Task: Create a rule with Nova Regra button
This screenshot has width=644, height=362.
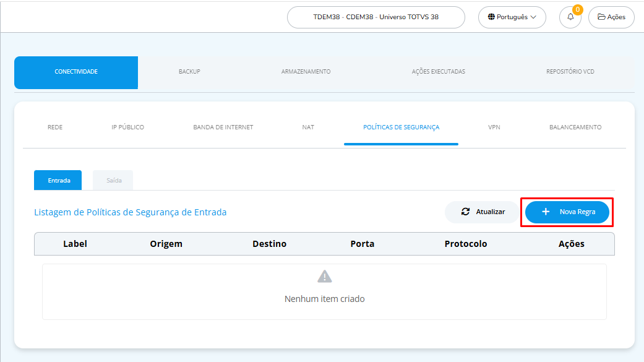Action: coord(567,212)
